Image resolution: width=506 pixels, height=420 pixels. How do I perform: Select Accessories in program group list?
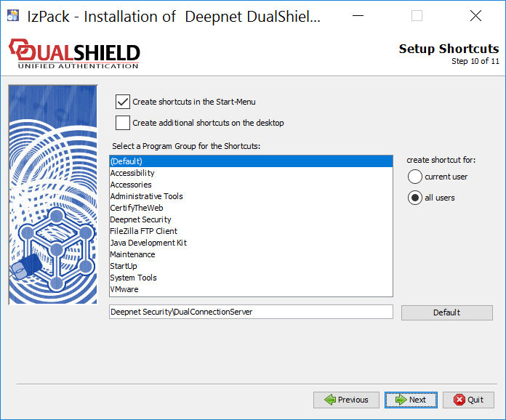[251, 185]
